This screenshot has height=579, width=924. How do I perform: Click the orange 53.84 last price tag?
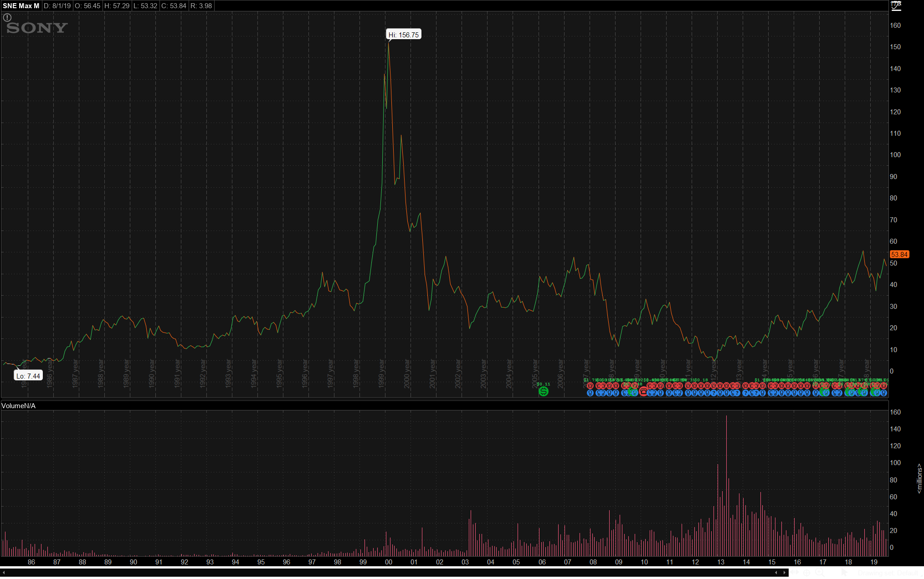pyautogui.click(x=899, y=255)
